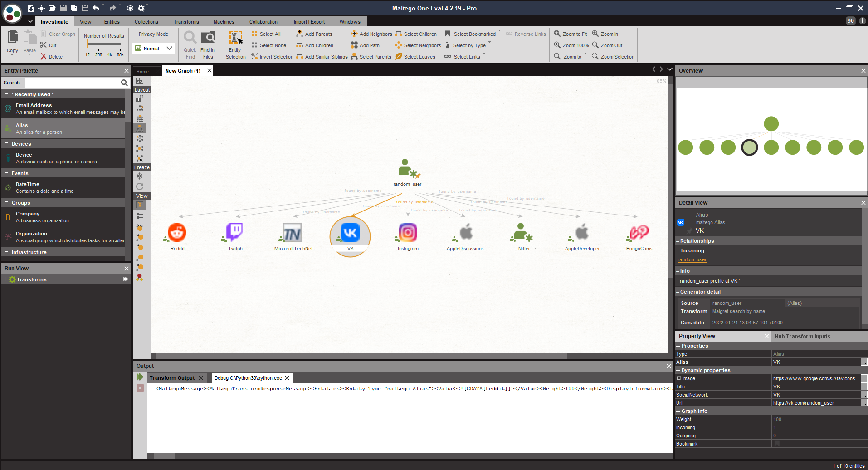Switch to the Home graph tab

143,72
